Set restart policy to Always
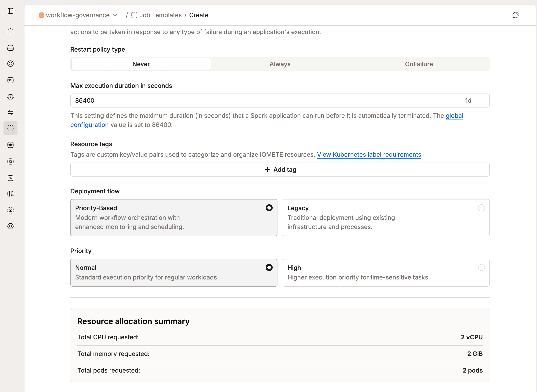 280,64
